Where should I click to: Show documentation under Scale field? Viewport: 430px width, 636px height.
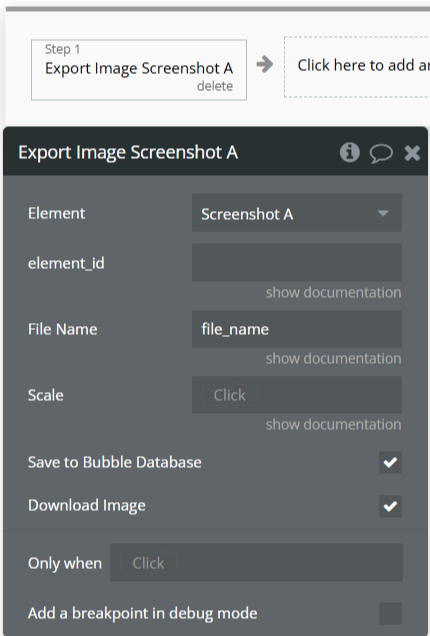[x=333, y=425]
